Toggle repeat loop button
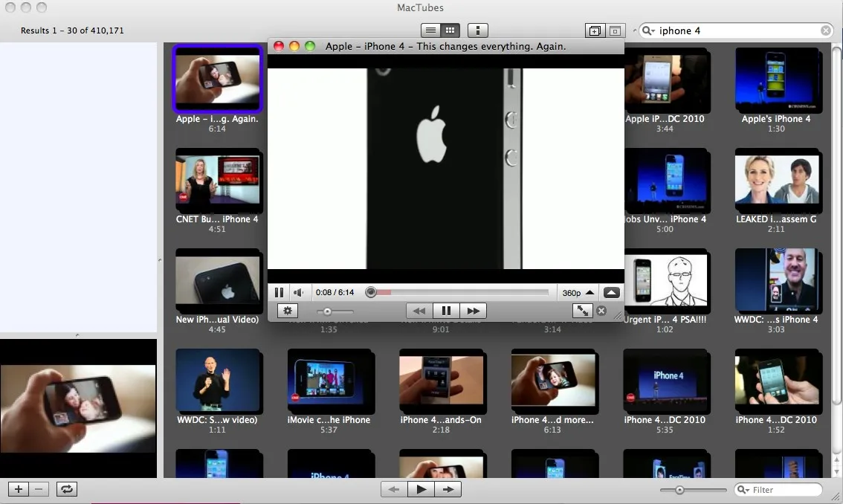 [67, 489]
